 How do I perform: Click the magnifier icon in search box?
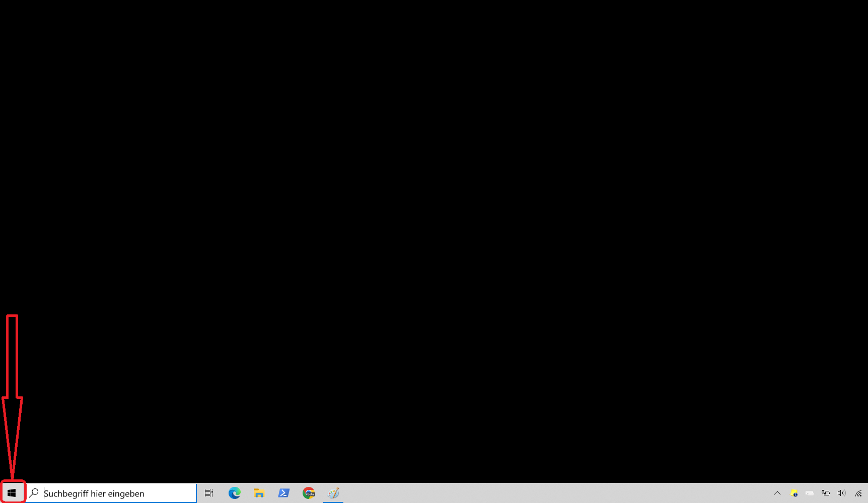pyautogui.click(x=34, y=493)
